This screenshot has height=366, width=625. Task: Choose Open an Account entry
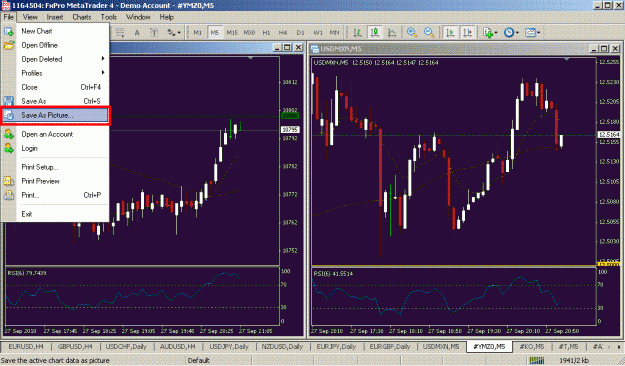[x=55, y=134]
